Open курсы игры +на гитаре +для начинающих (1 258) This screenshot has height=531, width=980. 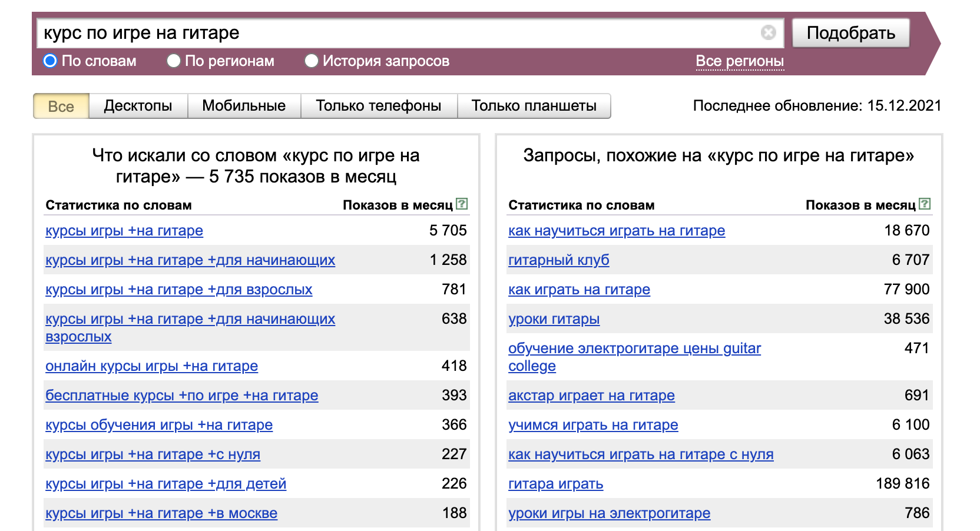point(190,260)
